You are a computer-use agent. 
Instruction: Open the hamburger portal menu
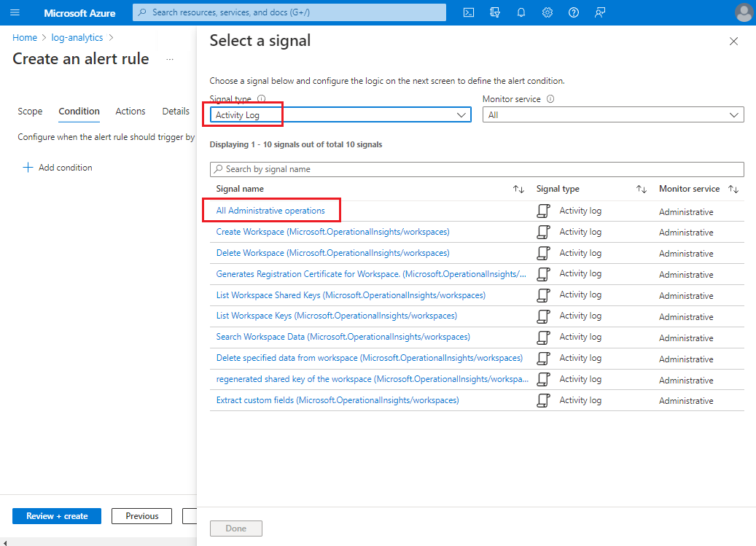point(15,12)
